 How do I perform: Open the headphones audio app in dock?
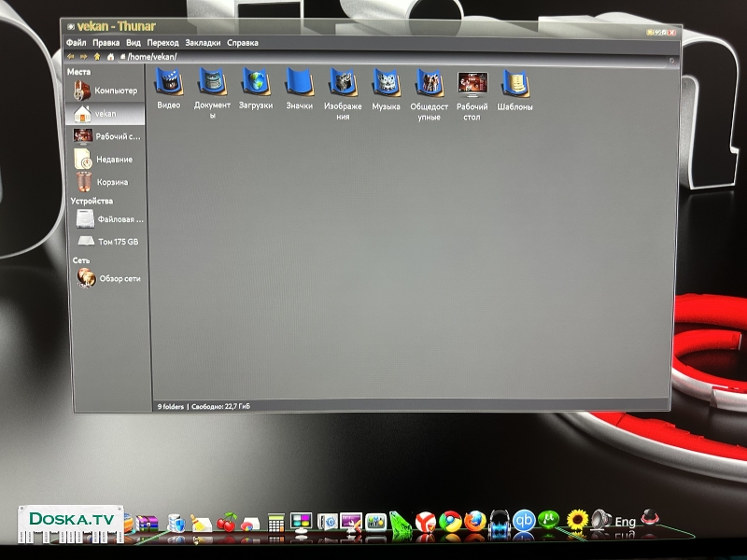(500, 524)
